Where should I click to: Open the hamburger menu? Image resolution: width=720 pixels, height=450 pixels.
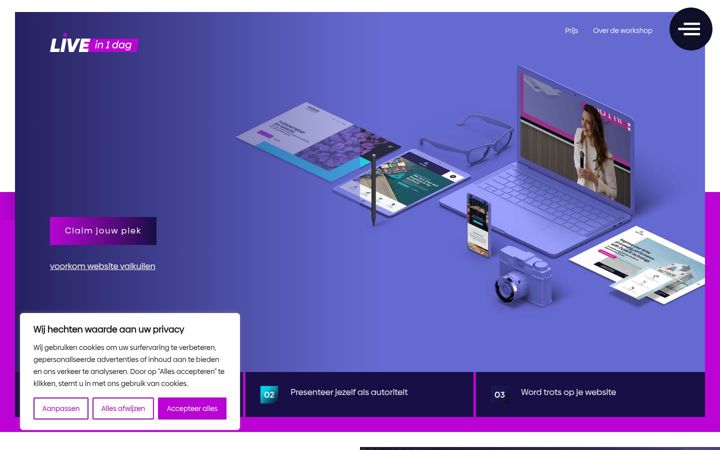point(690,29)
